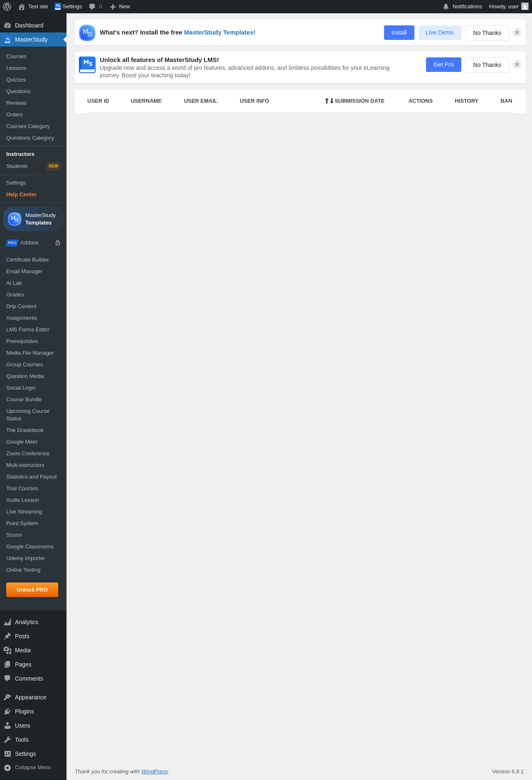Dismiss the MasterStudy Templates notice with X
Screen dimensions: 532x780
[x=517, y=32]
